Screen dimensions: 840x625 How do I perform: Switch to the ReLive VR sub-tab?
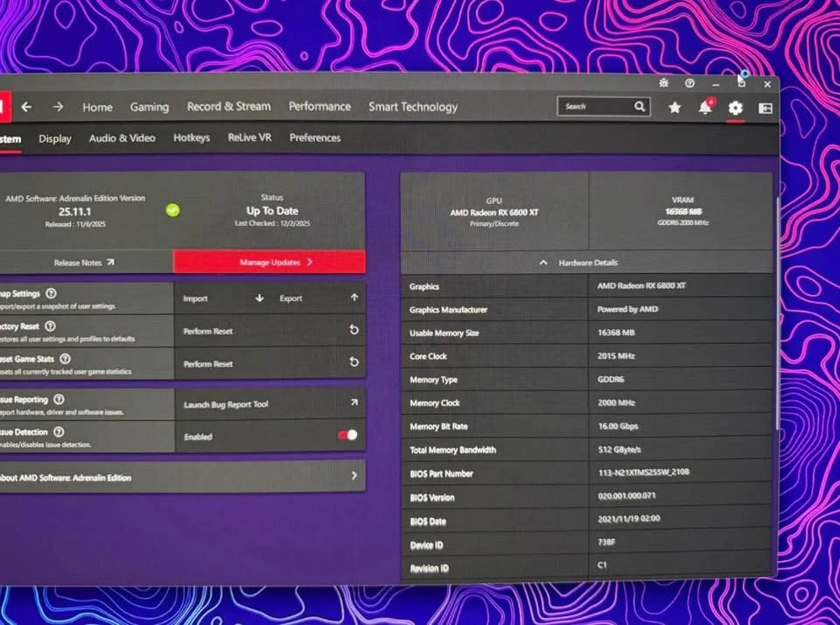coord(249,137)
